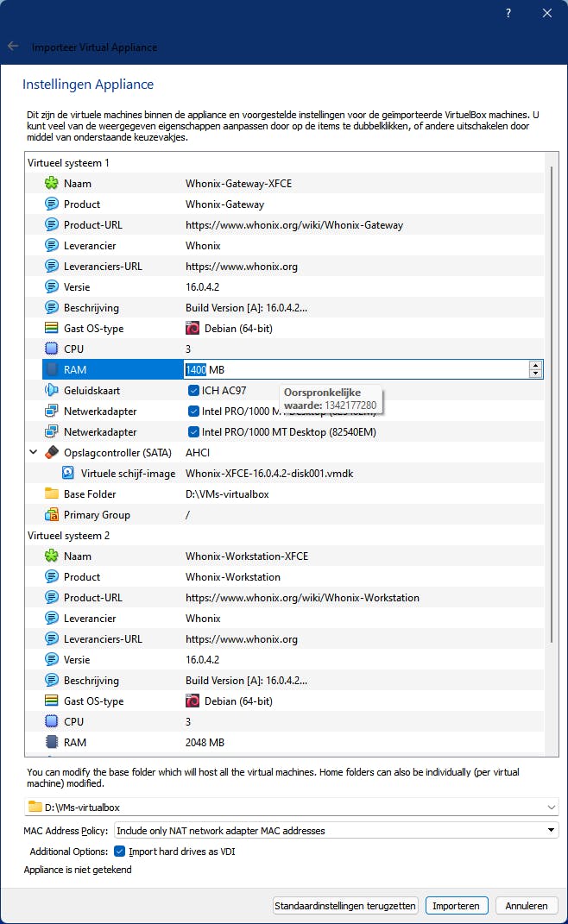
Task: Click the Importeren button
Action: pyautogui.click(x=456, y=906)
